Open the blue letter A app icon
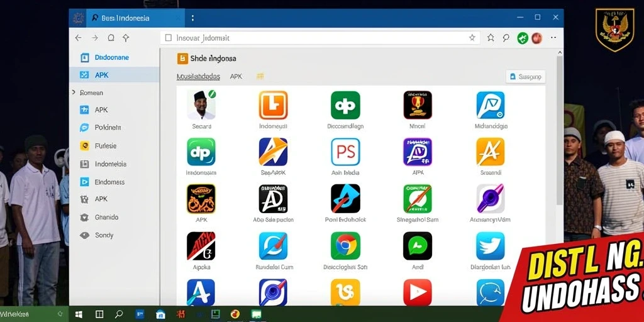Screen dimensions: 644x322 click(x=201, y=292)
